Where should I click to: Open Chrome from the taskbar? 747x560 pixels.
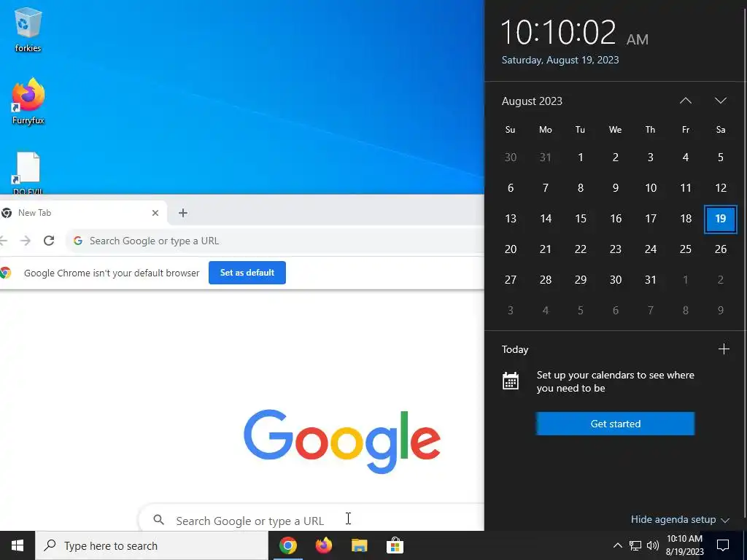pyautogui.click(x=288, y=545)
